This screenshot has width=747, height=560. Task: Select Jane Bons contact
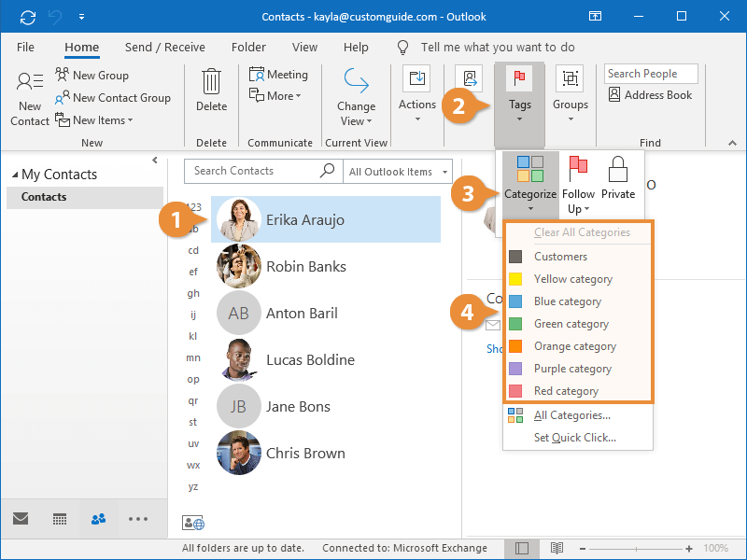pos(326,406)
